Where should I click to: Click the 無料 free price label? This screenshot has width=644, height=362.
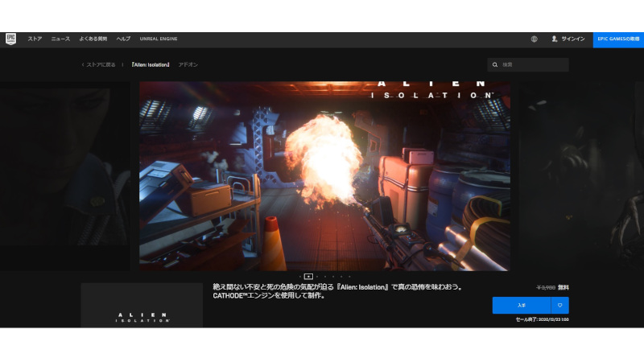point(563,288)
